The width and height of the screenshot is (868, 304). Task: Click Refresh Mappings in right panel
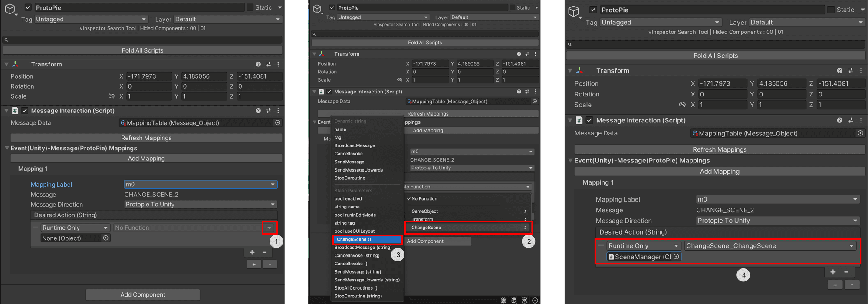720,149
